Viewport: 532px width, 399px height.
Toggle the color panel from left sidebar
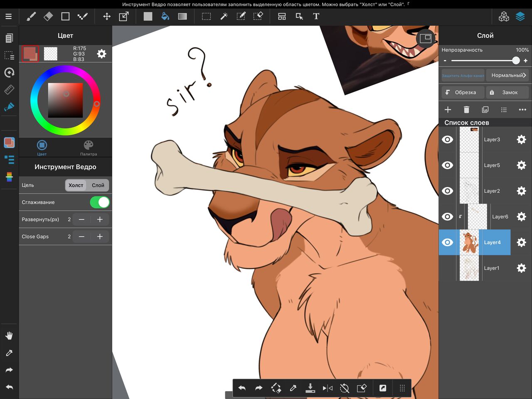coord(9,143)
